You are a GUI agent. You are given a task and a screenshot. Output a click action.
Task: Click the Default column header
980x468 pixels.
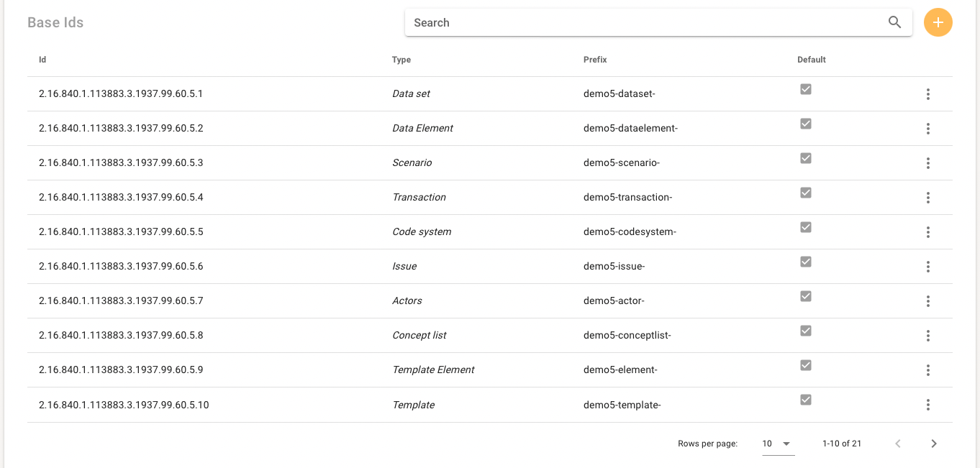click(x=812, y=60)
